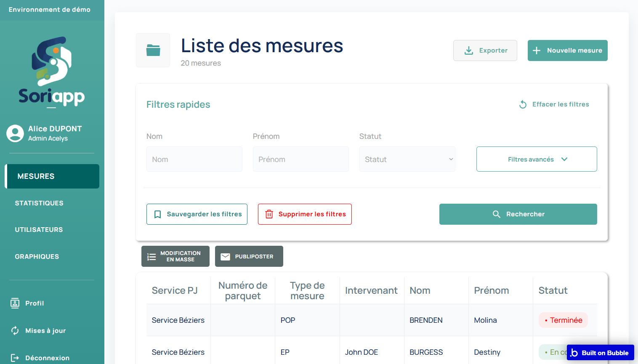Click the Bubble logo in Built on Bubble

(x=574, y=353)
